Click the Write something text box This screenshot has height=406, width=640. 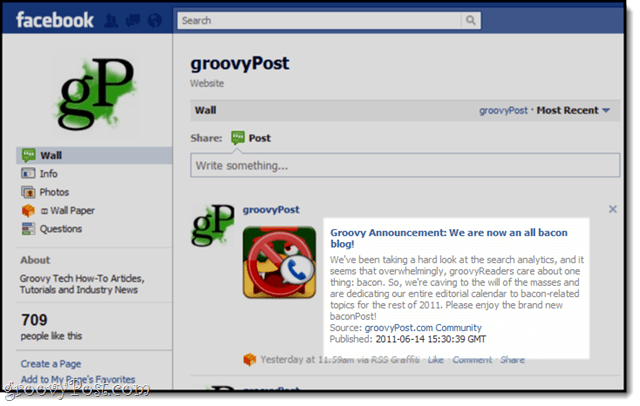405,165
